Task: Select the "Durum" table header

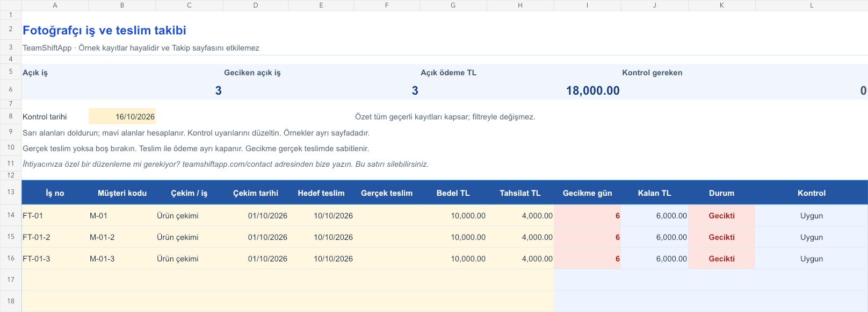Action: coord(721,193)
